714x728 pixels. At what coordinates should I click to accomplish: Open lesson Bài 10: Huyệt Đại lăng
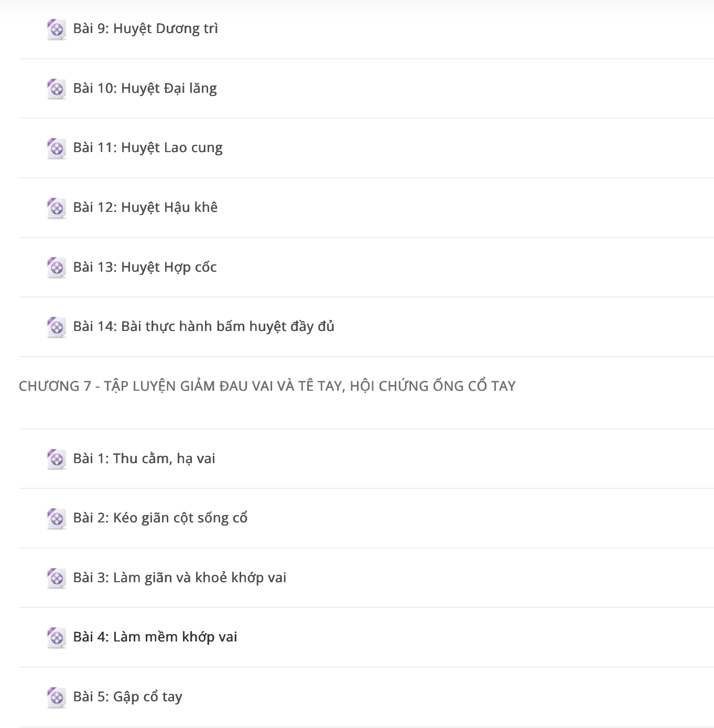145,88
